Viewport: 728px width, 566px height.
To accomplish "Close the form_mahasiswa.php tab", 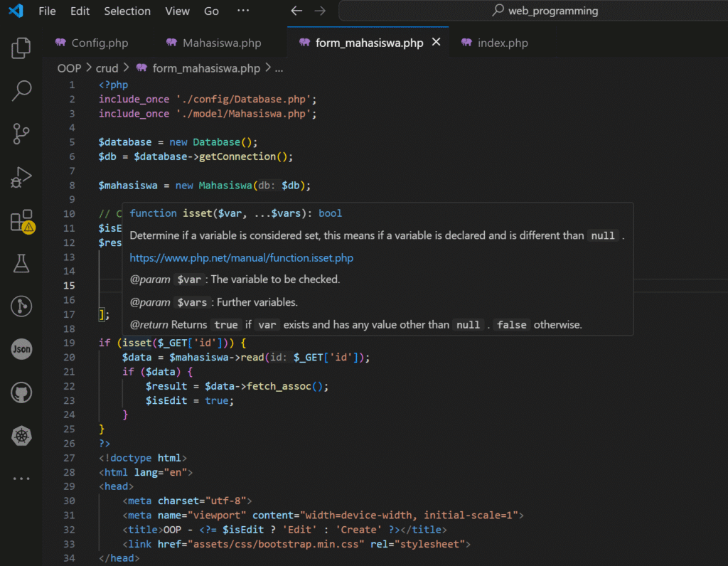I will click(x=437, y=43).
